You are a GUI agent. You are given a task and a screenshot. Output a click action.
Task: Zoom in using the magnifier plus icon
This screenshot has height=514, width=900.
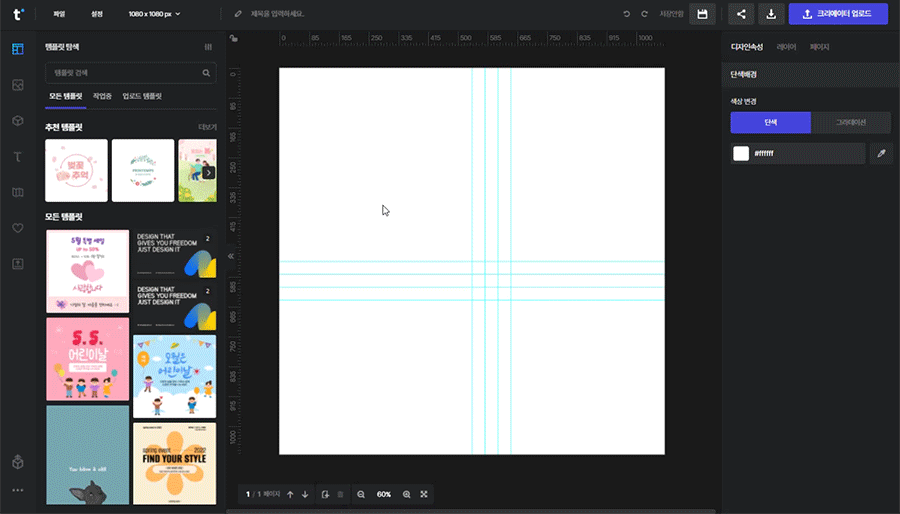407,494
